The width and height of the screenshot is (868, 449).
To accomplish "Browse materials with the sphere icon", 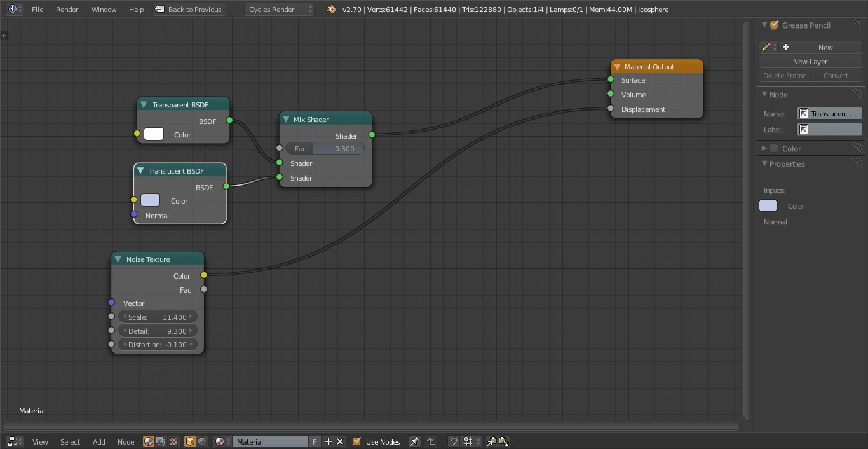I will pyautogui.click(x=222, y=441).
